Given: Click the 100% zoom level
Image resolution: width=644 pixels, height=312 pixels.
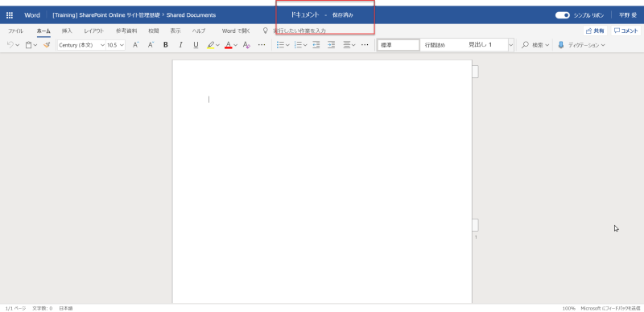Looking at the screenshot, I should tap(569, 308).
